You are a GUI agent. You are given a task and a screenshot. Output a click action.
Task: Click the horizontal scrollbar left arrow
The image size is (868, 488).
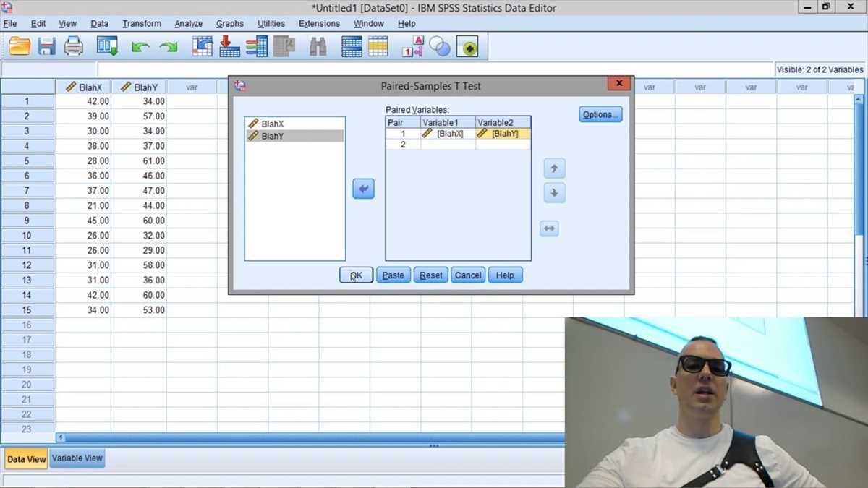click(61, 437)
